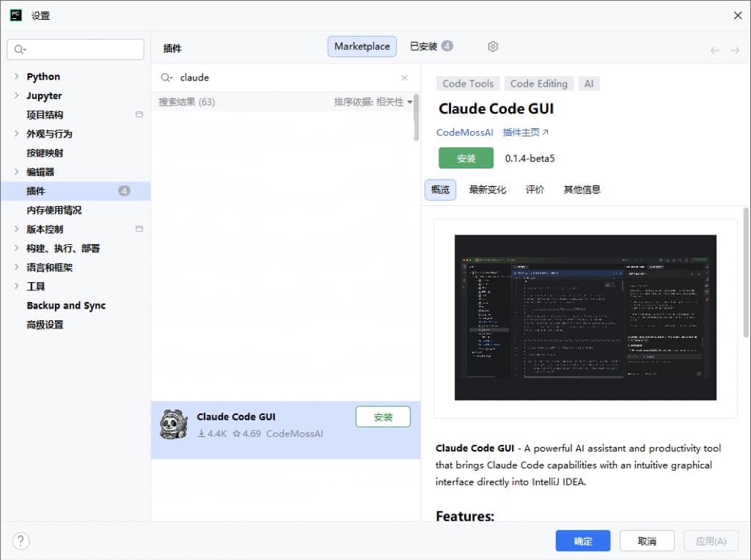Click the 确定 button

[583, 541]
